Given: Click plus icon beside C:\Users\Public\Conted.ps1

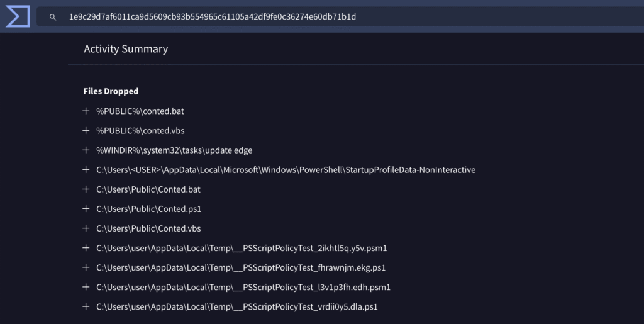Looking at the screenshot, I should [86, 209].
